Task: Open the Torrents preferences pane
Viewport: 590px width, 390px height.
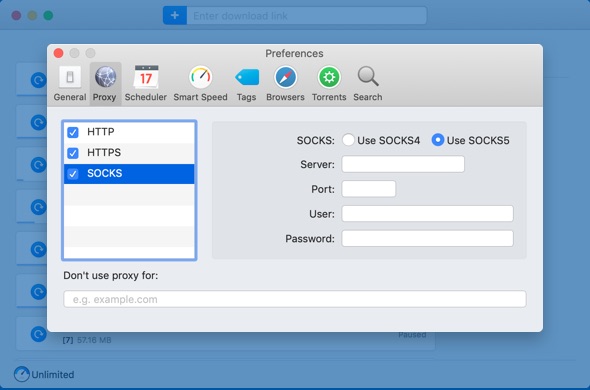Action: coord(329,84)
